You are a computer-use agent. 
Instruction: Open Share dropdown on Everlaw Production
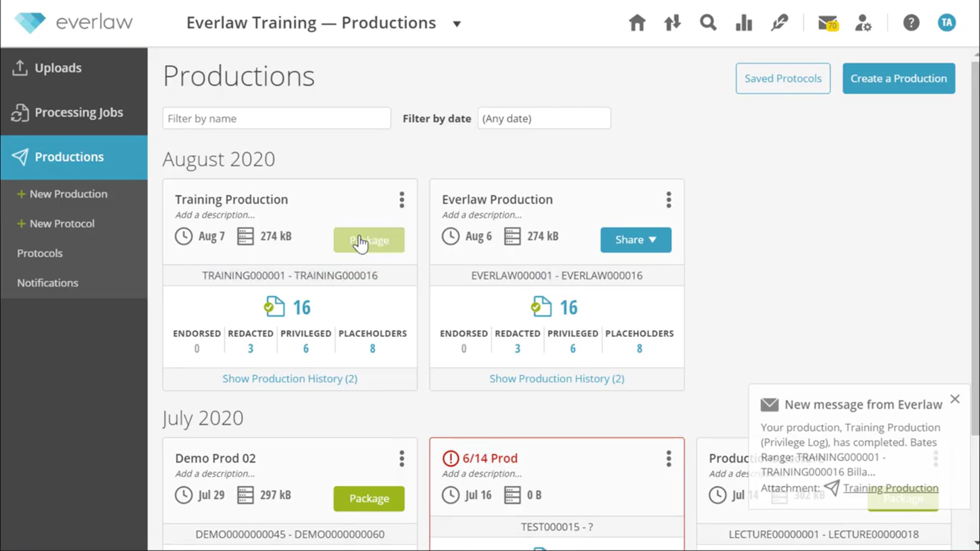[x=636, y=240]
